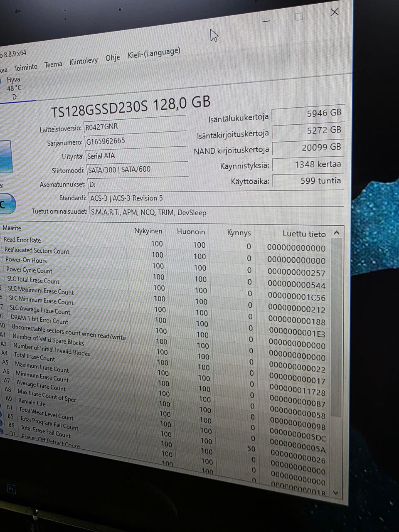This screenshot has height=532, width=399.
Task: Click the raw value 000000000257
Action: pyautogui.click(x=296, y=273)
